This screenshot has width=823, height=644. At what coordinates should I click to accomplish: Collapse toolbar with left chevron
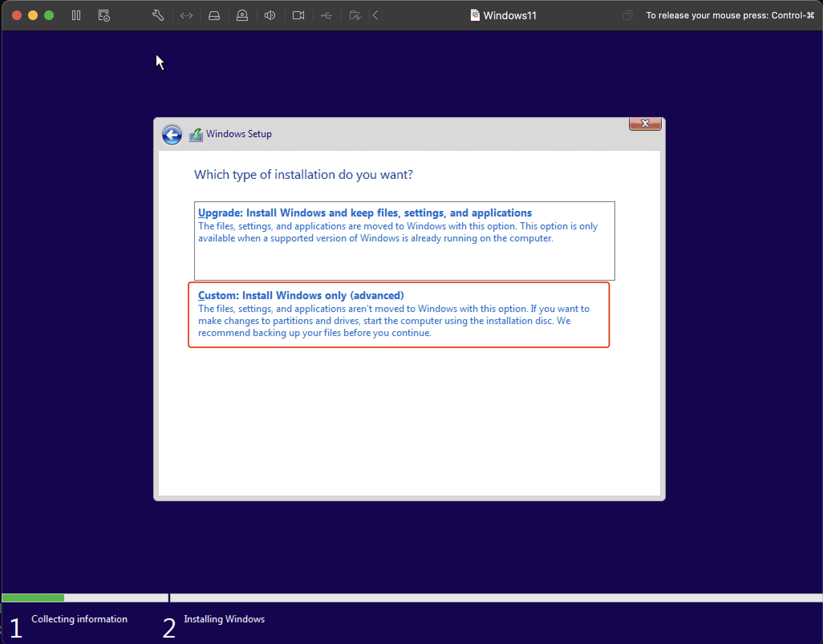tap(375, 16)
